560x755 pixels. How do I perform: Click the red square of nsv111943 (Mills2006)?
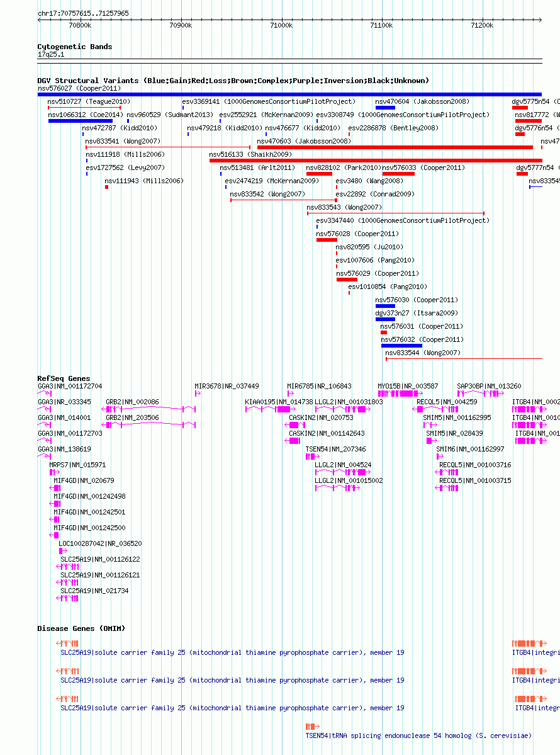(x=107, y=187)
